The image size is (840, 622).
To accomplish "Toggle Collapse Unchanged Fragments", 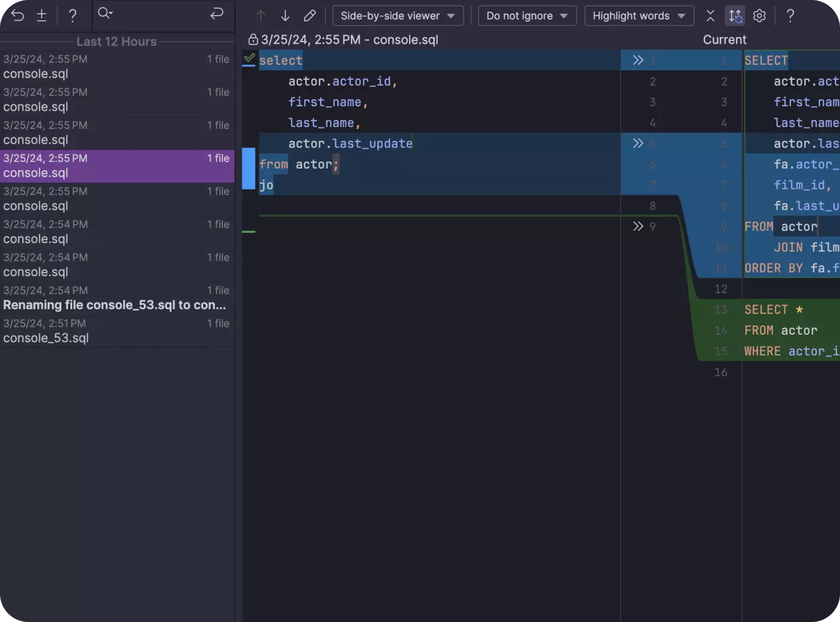I will click(710, 16).
